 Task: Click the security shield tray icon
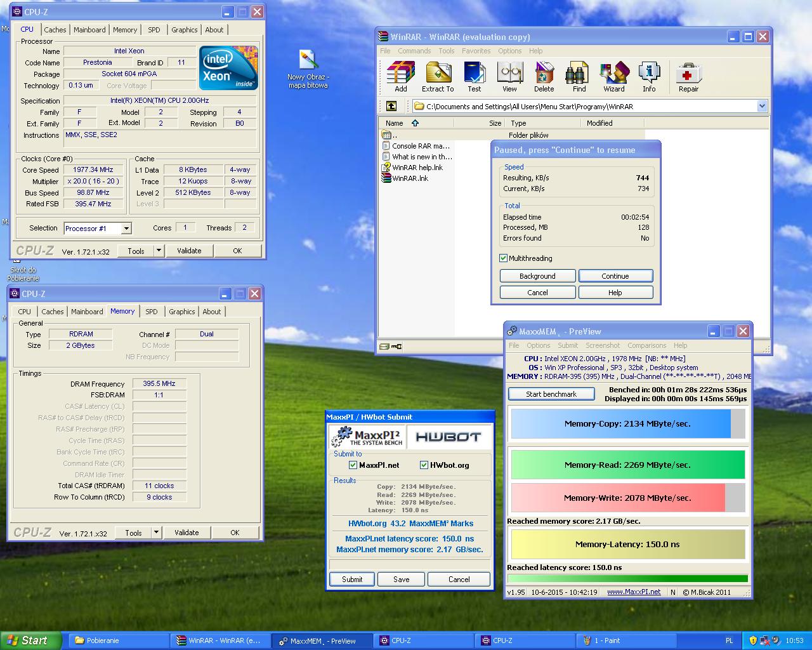753,640
